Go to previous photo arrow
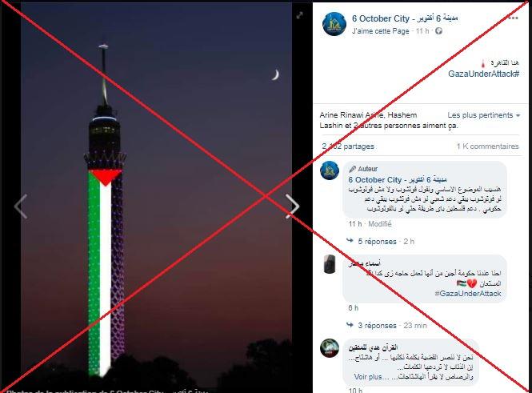Image resolution: width=532 pixels, height=393 pixels. (20, 206)
